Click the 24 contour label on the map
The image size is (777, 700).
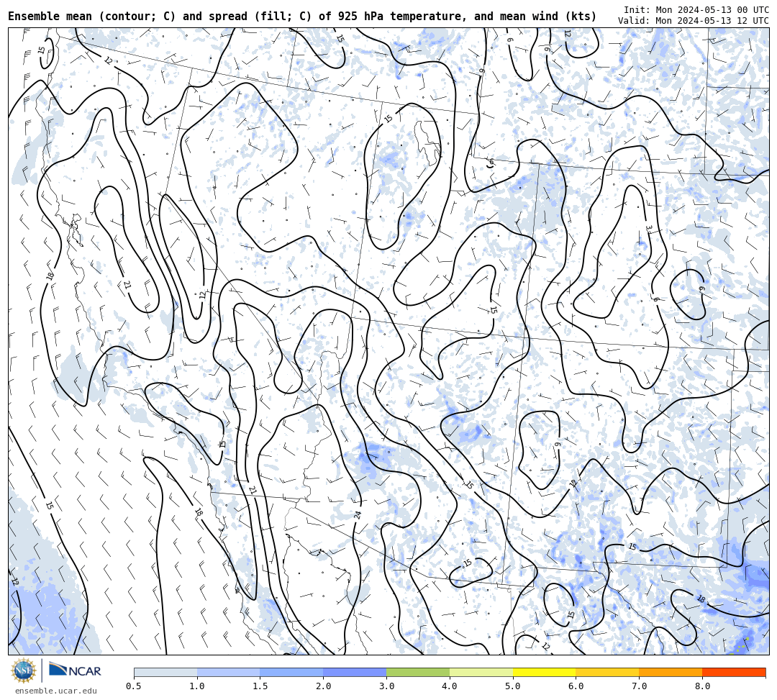point(358,514)
